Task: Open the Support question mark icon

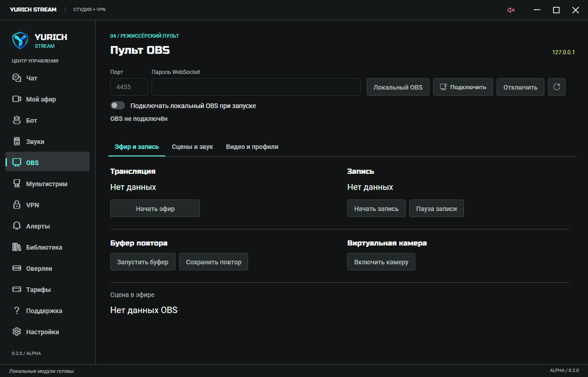Action: tap(17, 311)
